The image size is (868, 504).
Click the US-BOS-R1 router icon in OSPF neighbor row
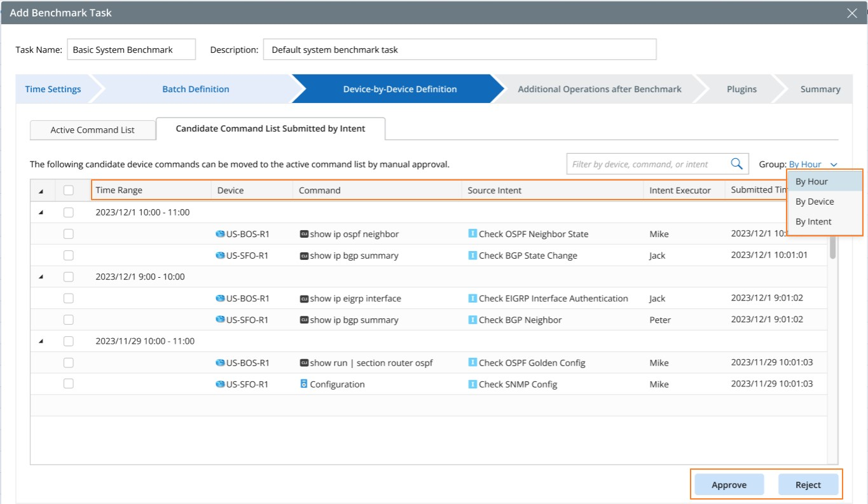pos(220,234)
